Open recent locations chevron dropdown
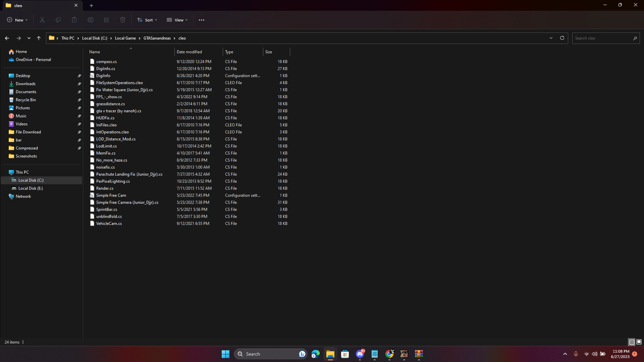644x362 pixels. [x=29, y=38]
